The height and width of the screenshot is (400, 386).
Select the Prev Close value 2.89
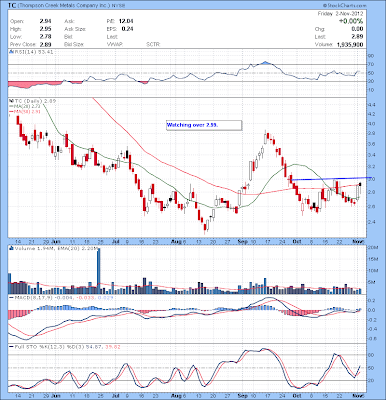click(x=45, y=44)
